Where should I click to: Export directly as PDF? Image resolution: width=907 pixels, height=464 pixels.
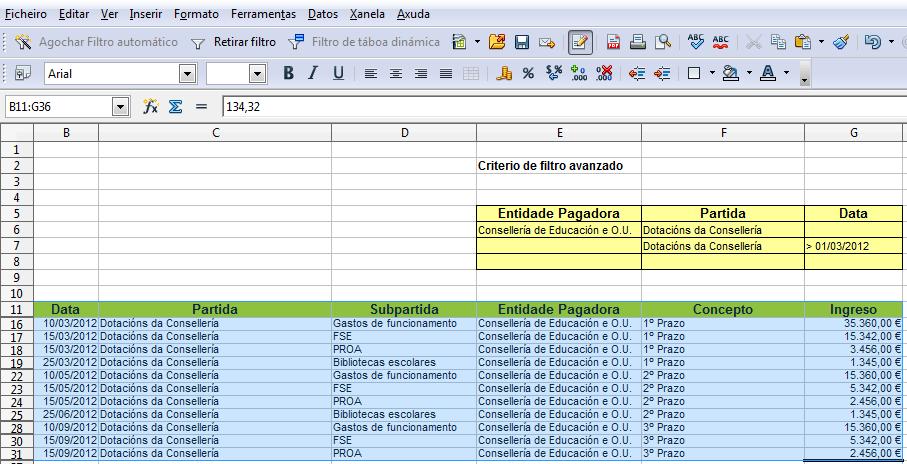pos(612,42)
